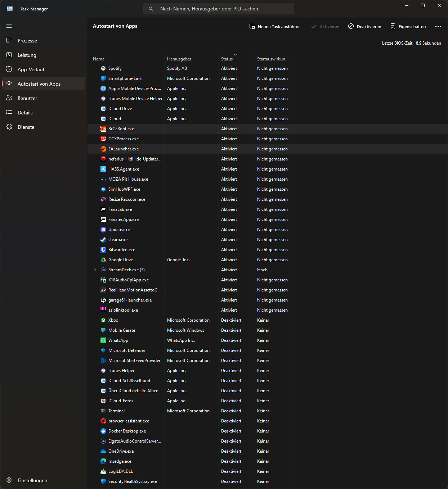
Task: Click the Spotify app icon
Action: coord(103,68)
